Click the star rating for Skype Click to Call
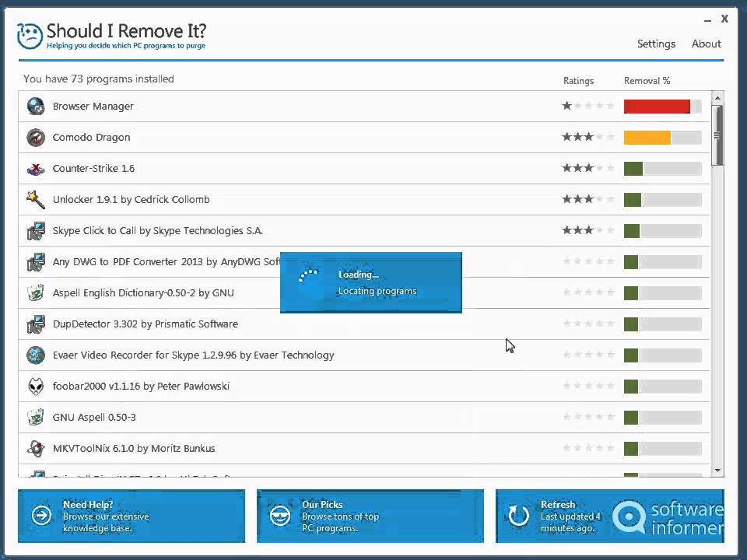The width and height of the screenshot is (747, 560). [588, 230]
